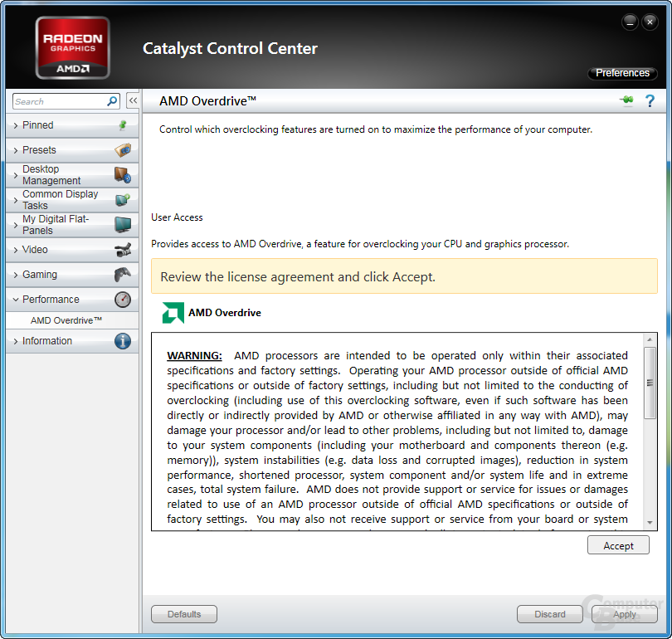672x639 pixels.
Task: Click the 'AMD Overdrive™' page heading
Action: coord(207,100)
